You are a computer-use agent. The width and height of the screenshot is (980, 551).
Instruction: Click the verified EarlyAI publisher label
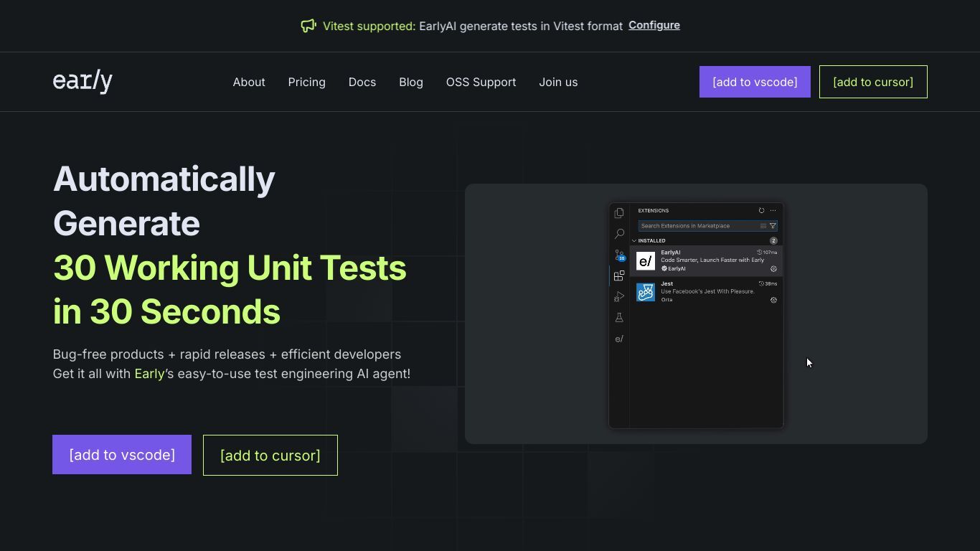[673, 269]
